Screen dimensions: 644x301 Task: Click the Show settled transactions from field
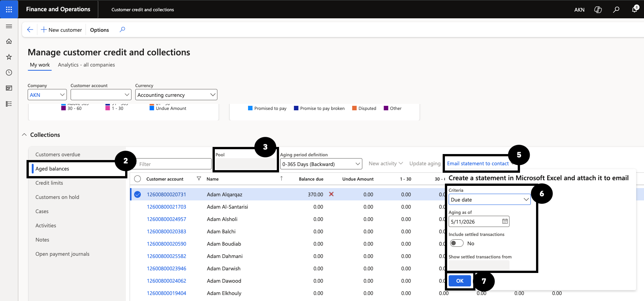tap(479, 266)
